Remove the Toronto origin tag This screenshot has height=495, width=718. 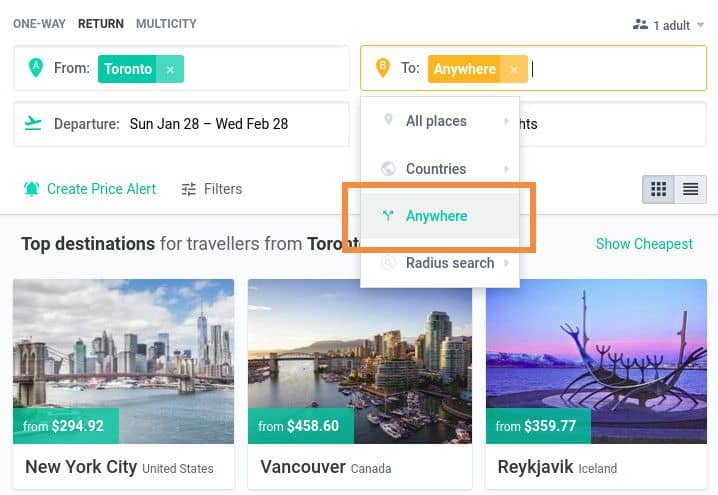click(x=170, y=69)
